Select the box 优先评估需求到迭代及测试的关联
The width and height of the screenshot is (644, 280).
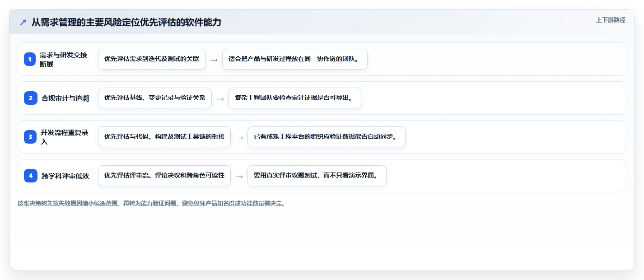152,59
